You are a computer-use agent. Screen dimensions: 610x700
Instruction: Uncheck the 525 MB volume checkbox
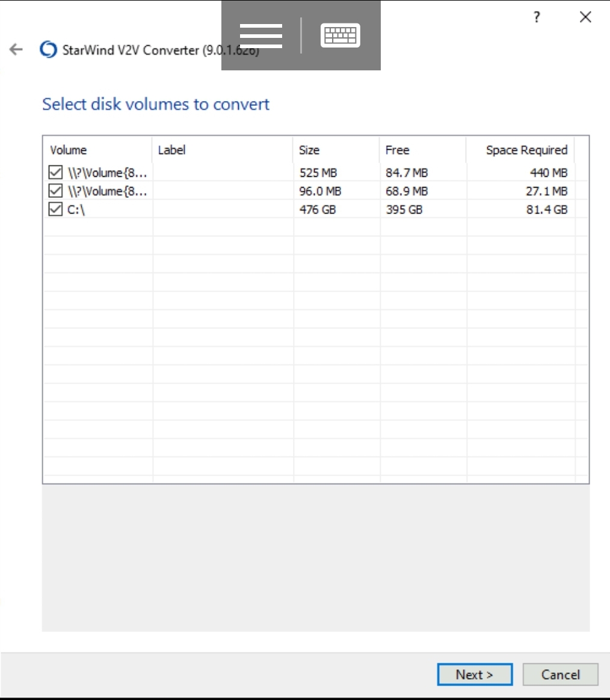55,172
